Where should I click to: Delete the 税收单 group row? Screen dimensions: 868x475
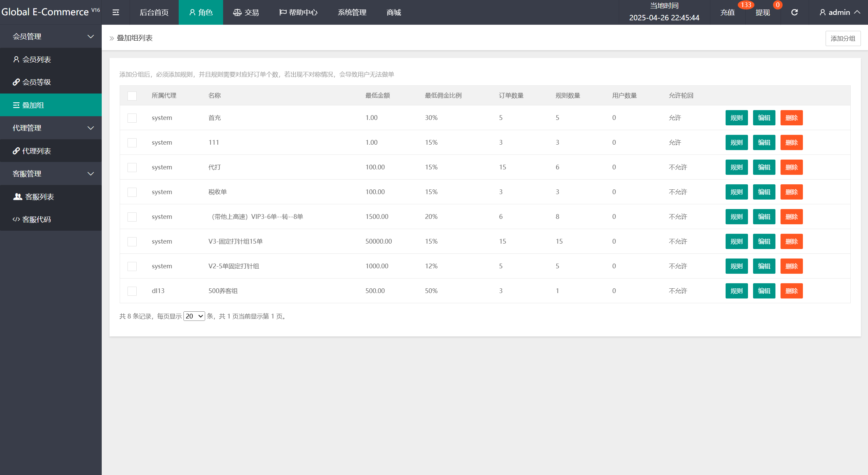(791, 192)
